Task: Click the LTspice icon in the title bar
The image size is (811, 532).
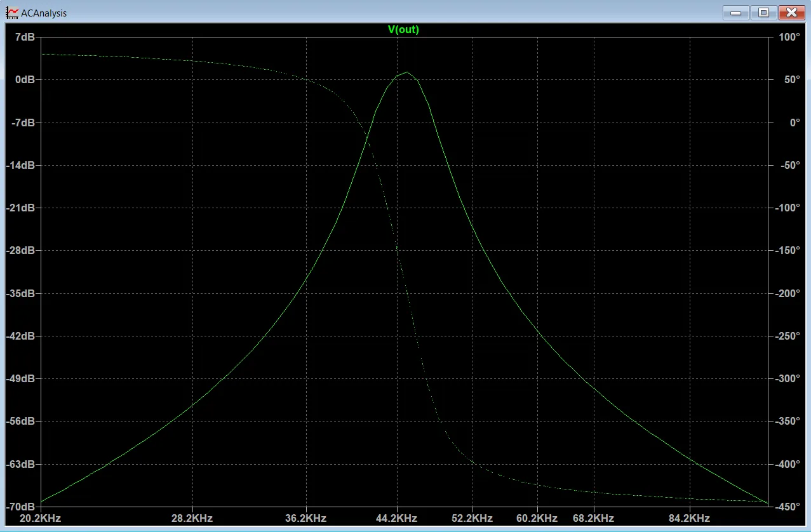Action: pos(12,12)
